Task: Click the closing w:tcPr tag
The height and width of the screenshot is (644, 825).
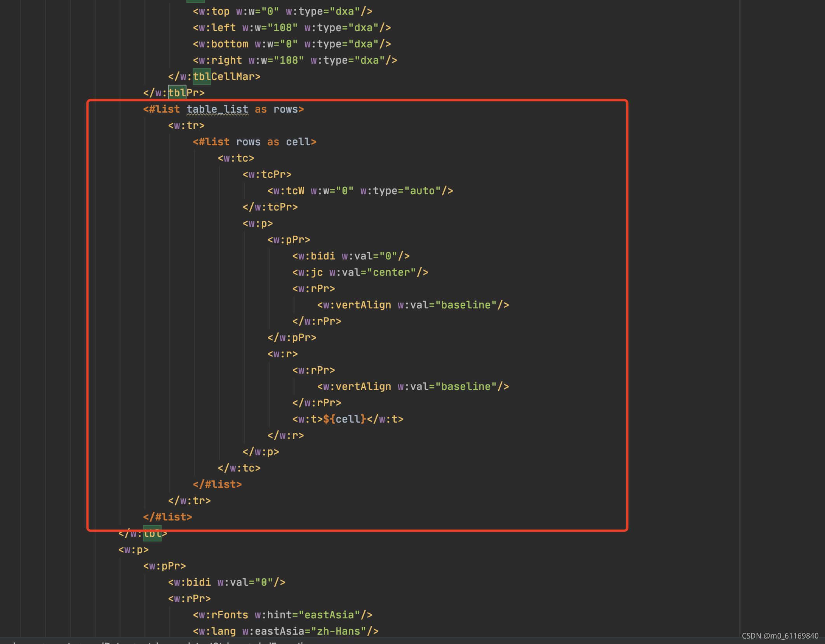Action: (x=270, y=207)
